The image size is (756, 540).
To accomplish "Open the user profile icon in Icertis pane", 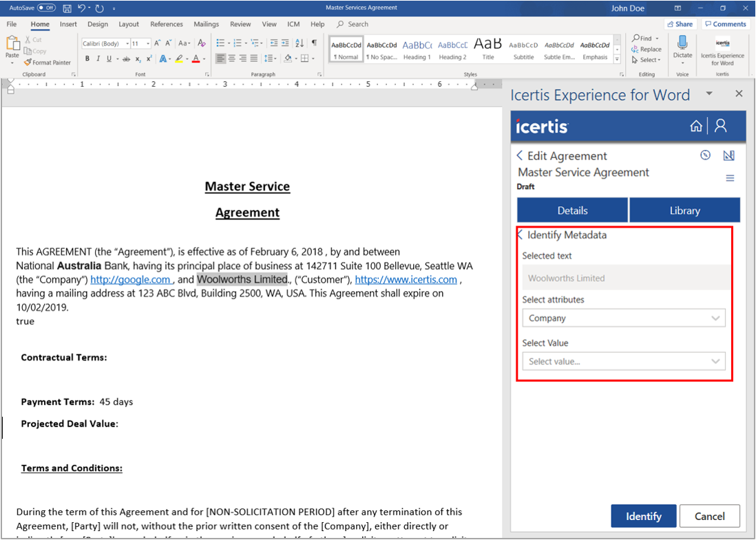I will pyautogui.click(x=721, y=126).
